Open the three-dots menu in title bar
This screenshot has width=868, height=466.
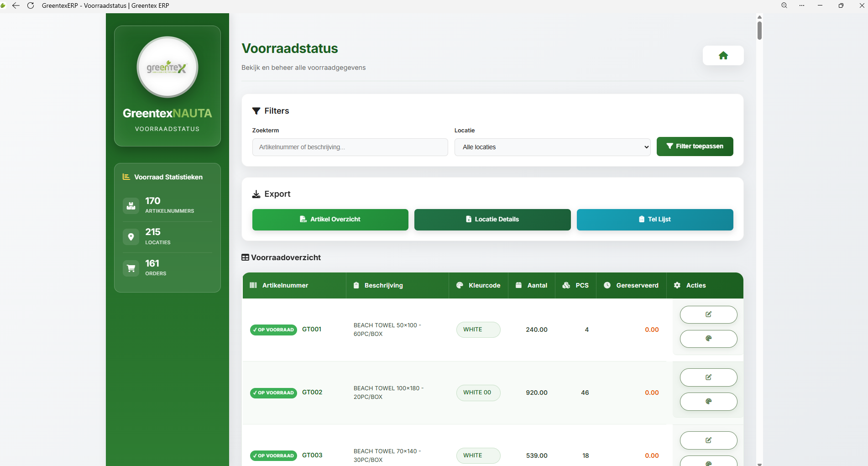[802, 5]
